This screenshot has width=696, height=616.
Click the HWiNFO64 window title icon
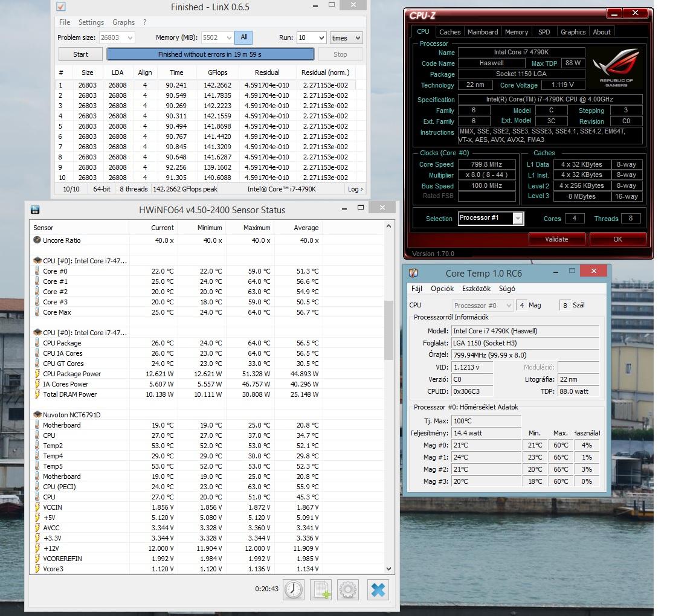coord(35,210)
